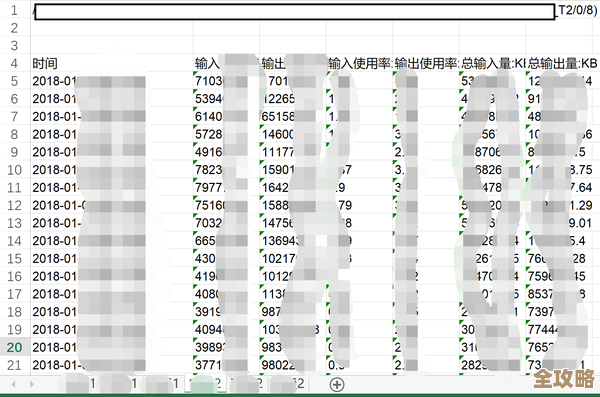The image size is (600, 397).
Task: Select the output cell starting with 11177
Action: coord(293,152)
